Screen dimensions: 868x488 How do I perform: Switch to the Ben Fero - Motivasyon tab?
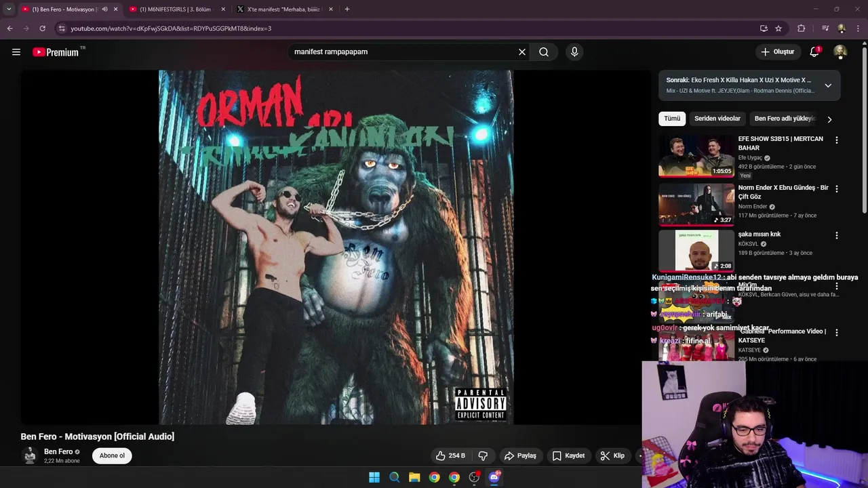[64, 9]
